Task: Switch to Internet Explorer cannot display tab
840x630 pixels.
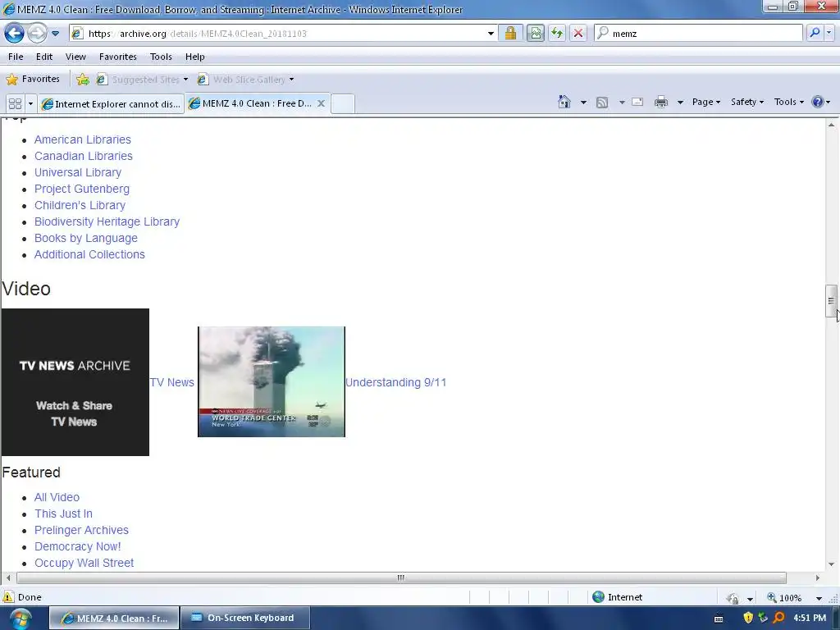Action: (111, 103)
